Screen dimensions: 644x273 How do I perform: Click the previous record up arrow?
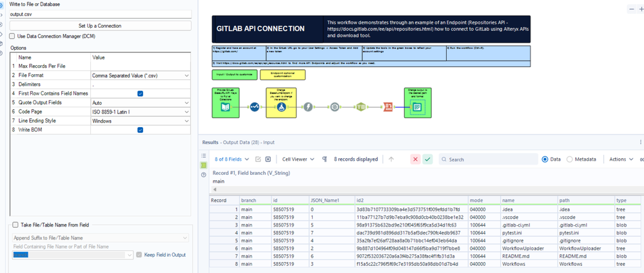pyautogui.click(x=391, y=159)
